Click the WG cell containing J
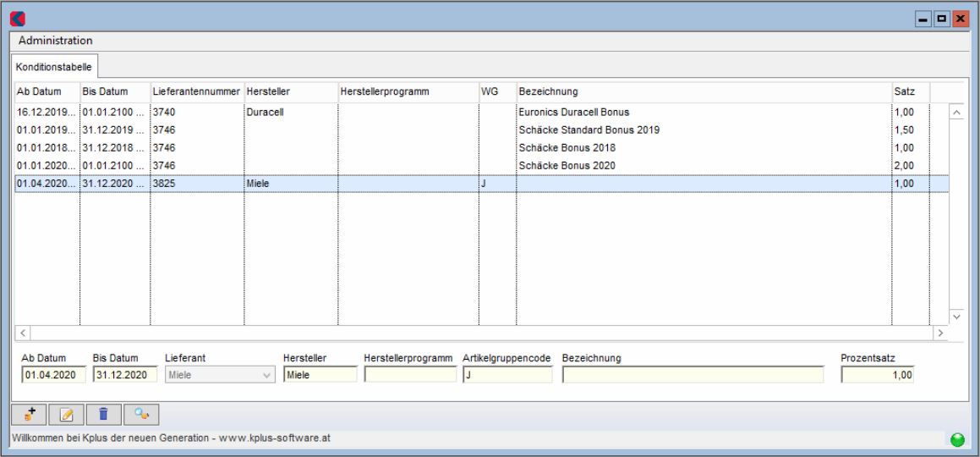 point(497,184)
